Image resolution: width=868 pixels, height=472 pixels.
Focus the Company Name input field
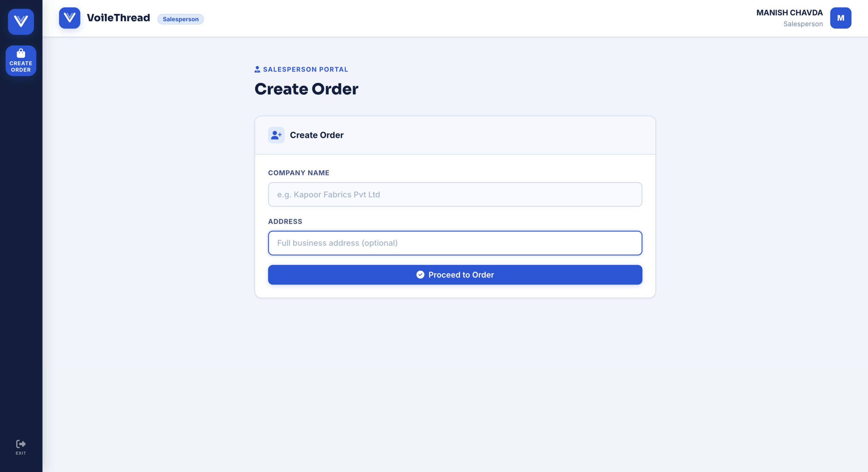(x=455, y=194)
